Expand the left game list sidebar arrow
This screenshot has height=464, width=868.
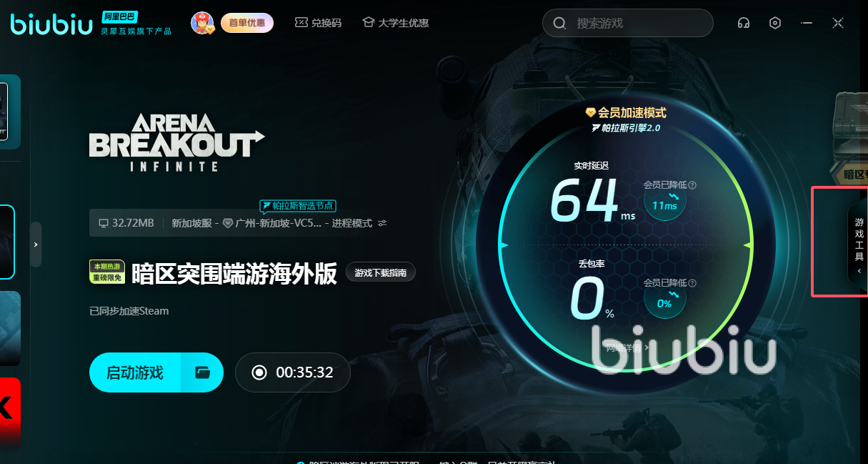coord(36,245)
